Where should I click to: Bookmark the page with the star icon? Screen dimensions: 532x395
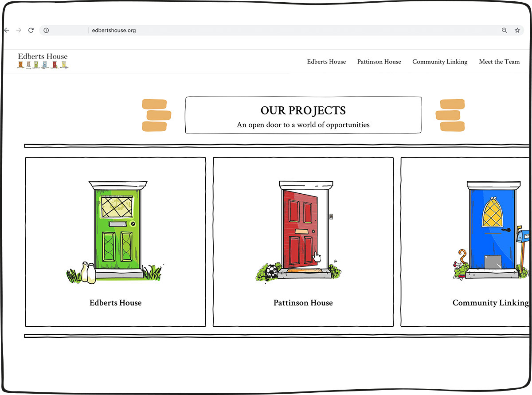[x=517, y=31]
